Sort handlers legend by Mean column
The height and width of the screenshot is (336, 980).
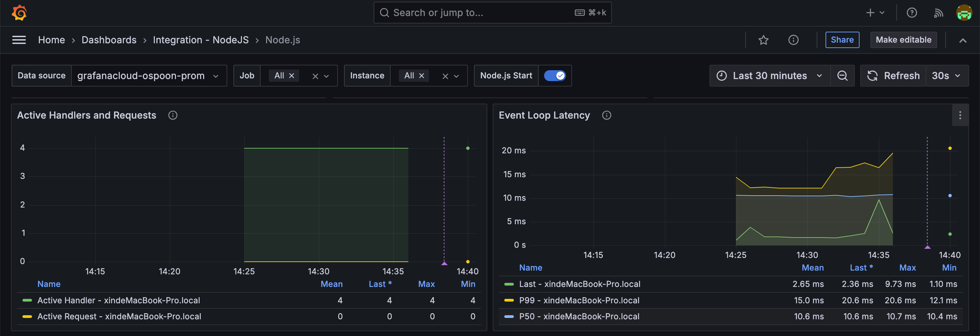pyautogui.click(x=331, y=284)
